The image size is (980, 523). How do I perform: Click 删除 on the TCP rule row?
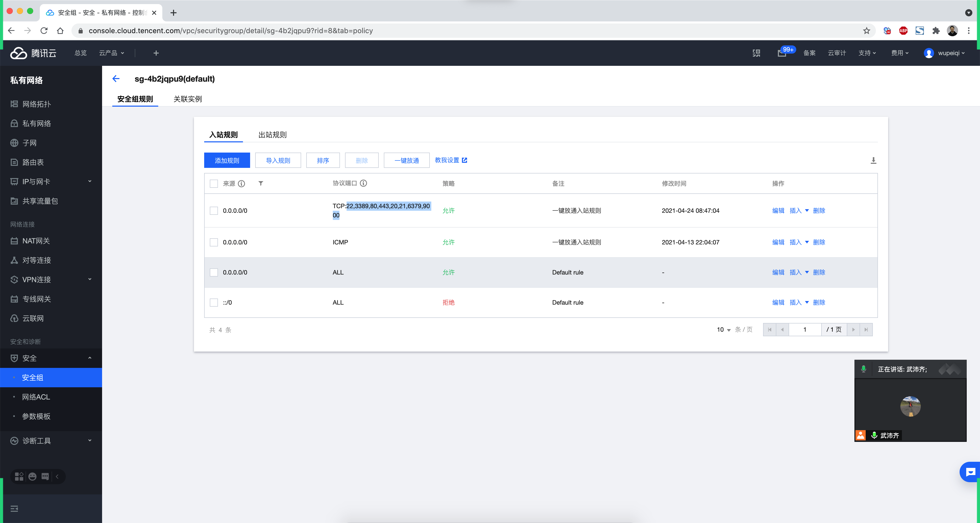coord(819,211)
